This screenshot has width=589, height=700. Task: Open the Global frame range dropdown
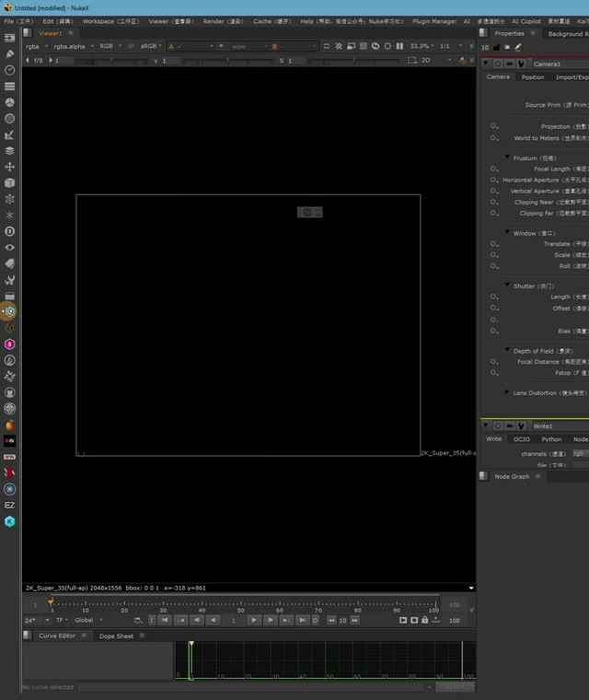click(88, 620)
